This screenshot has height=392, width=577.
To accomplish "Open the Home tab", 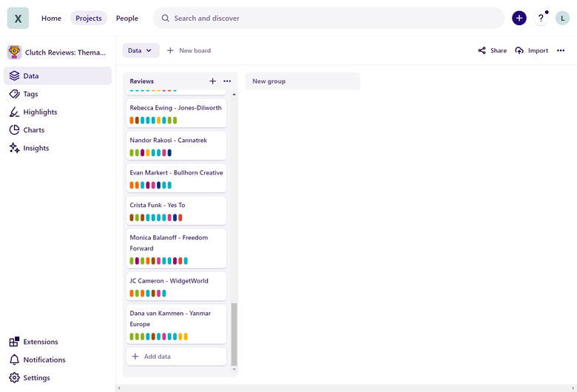I will 51,18.
